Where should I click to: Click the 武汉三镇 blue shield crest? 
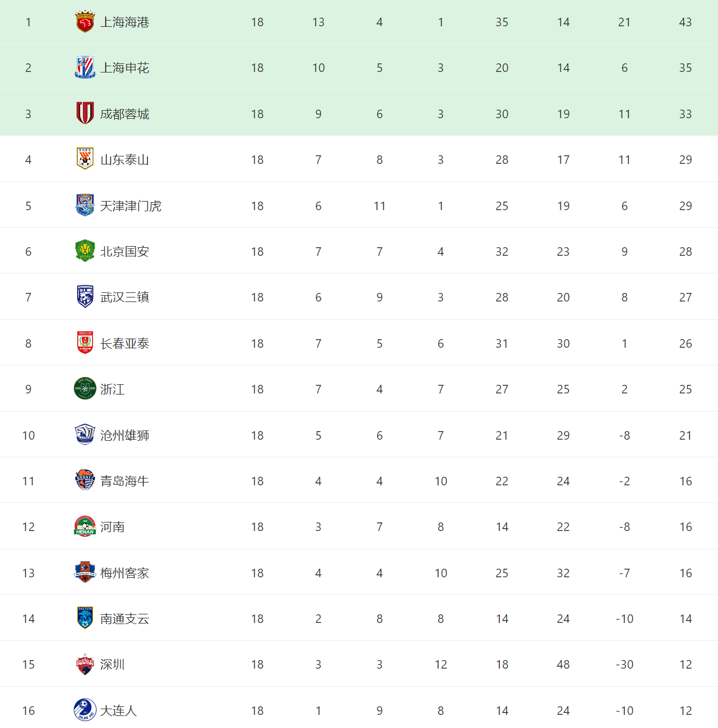tap(85, 297)
